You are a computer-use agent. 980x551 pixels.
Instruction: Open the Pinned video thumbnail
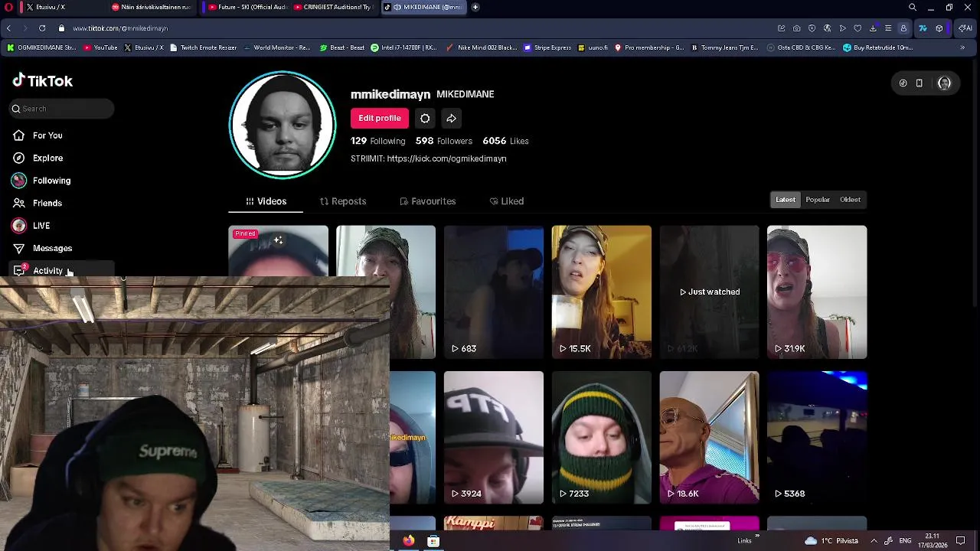(x=278, y=251)
